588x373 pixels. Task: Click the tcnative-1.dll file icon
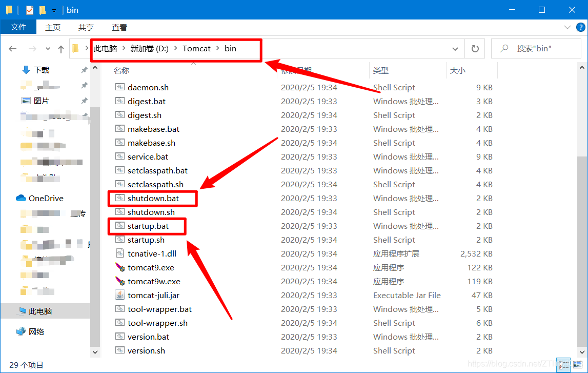pos(119,253)
